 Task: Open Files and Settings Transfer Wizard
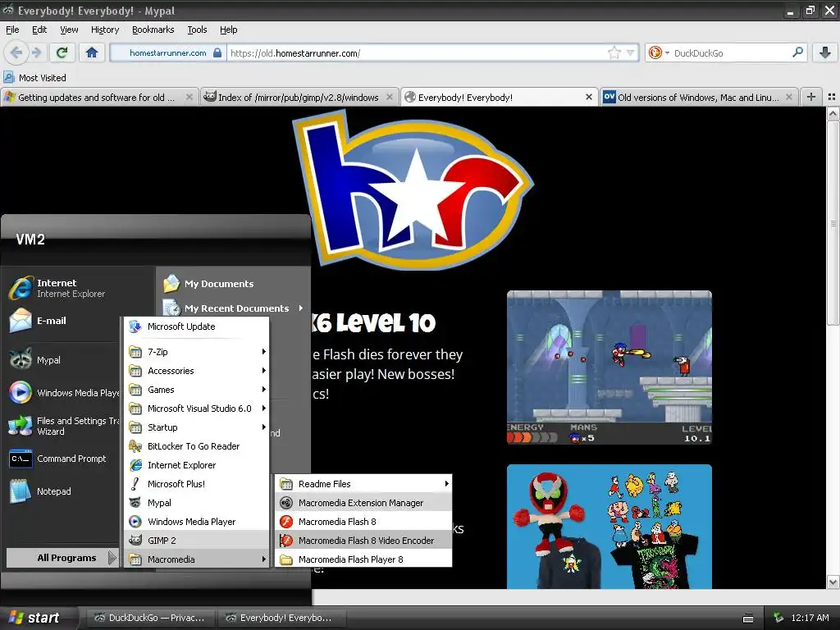64,426
